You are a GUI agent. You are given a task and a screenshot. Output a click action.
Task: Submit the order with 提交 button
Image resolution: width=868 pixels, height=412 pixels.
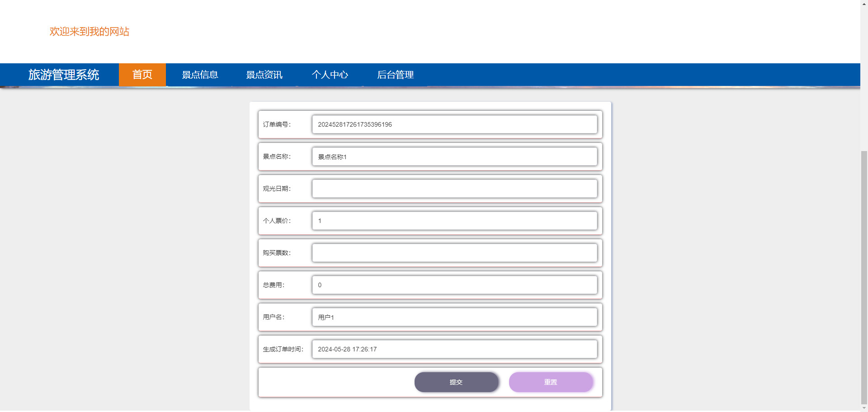click(456, 382)
